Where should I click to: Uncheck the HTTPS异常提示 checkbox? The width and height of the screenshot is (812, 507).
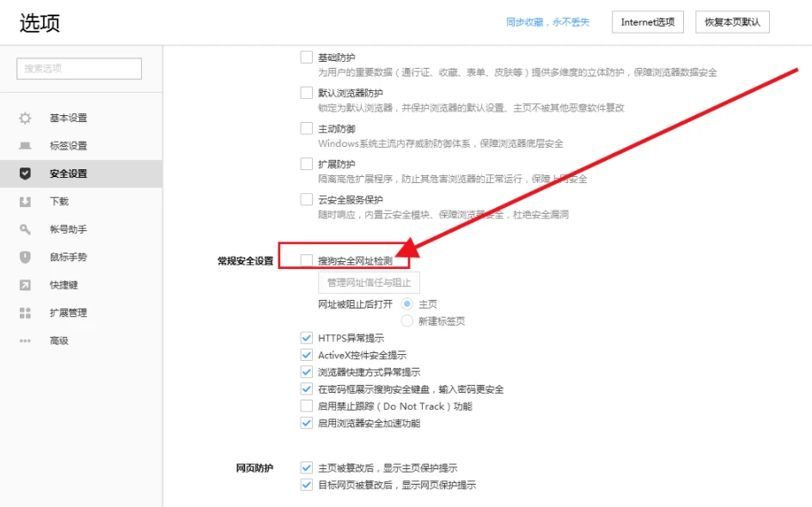[307, 339]
